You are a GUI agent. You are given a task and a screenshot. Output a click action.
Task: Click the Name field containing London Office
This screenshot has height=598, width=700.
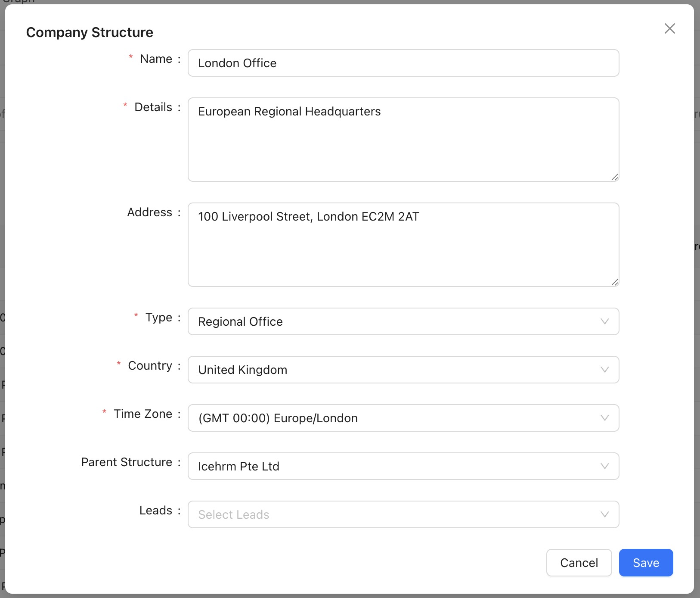(403, 63)
